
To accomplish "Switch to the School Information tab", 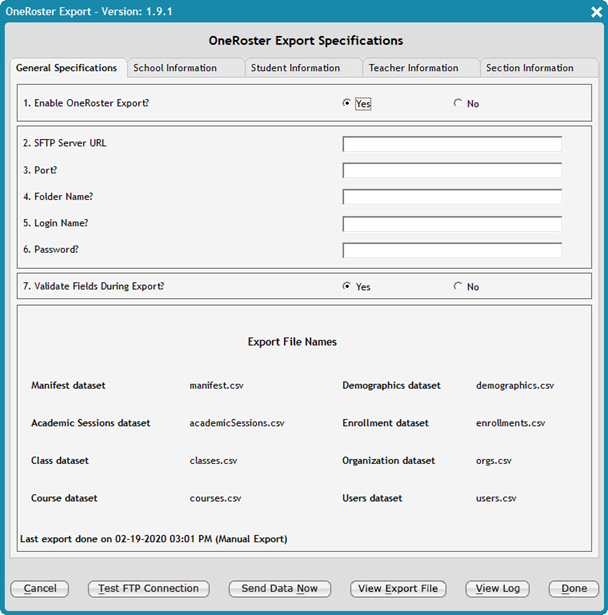I will pyautogui.click(x=185, y=68).
